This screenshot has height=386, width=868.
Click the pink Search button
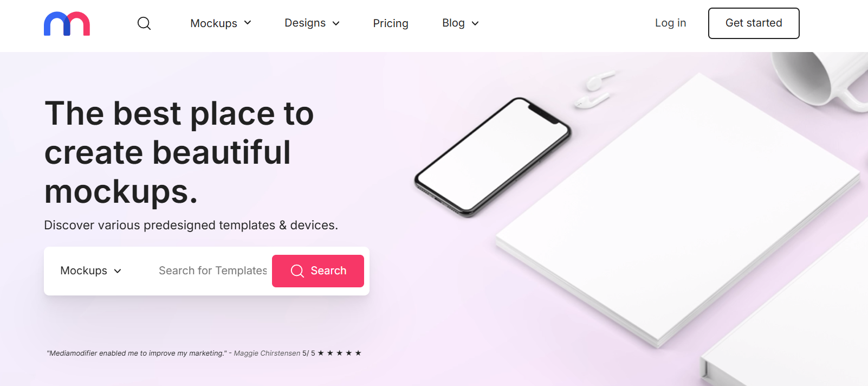coord(318,271)
